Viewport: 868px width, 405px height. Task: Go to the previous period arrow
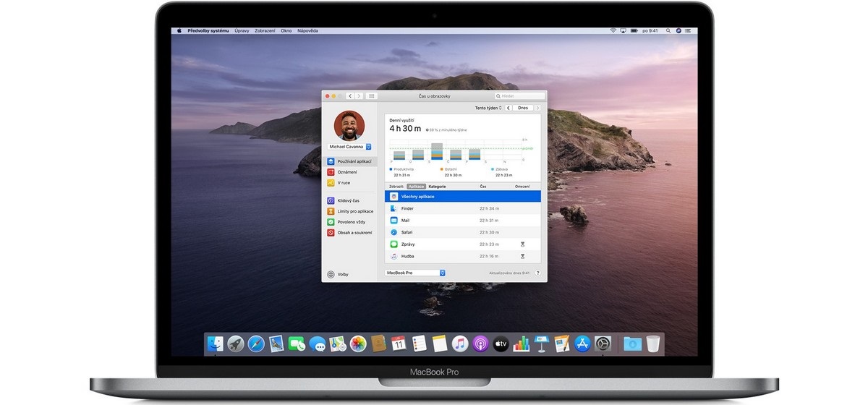508,108
